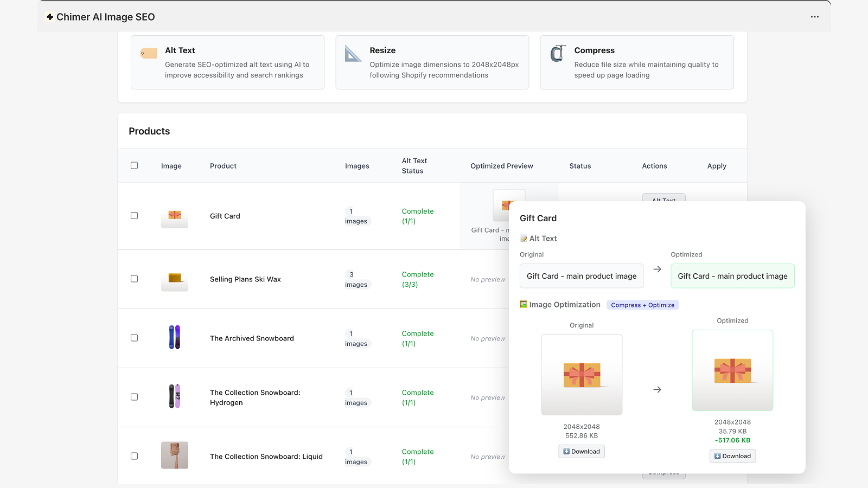Viewport: 868px width, 488px height.
Task: Click the Alt Text price-tag icon
Action: pos(148,53)
